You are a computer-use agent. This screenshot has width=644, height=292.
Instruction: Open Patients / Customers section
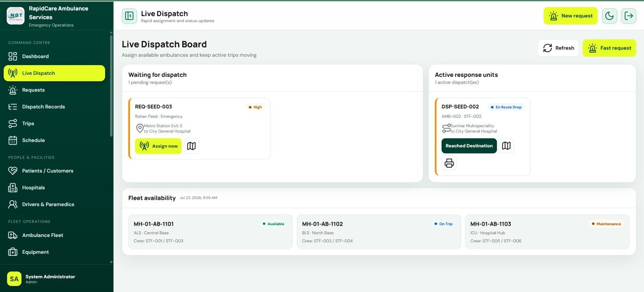(x=54, y=171)
